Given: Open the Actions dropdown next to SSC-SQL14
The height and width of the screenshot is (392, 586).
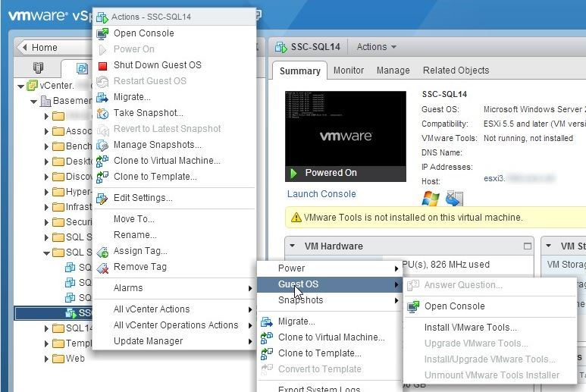Looking at the screenshot, I should [x=376, y=47].
